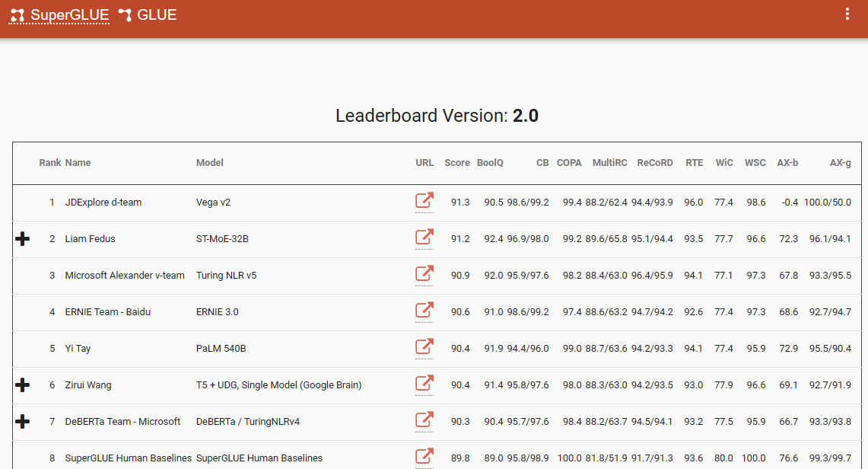This screenshot has height=469, width=868.
Task: Open the URL link for DeBERTa / TuringNLRv4
Action: (x=424, y=420)
